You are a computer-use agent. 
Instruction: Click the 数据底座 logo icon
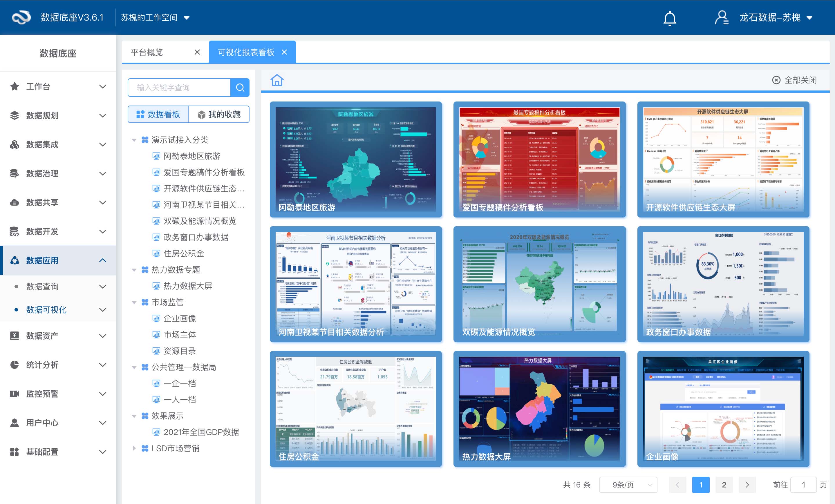tap(21, 17)
